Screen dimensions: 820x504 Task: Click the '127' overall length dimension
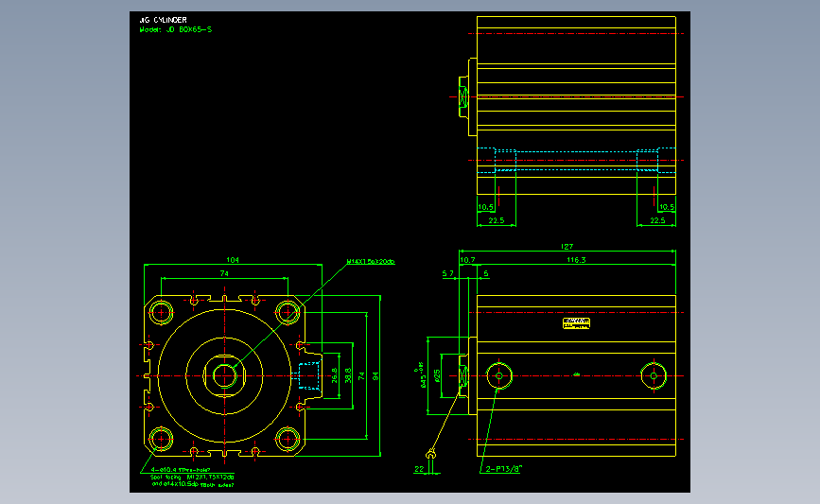pos(567,246)
